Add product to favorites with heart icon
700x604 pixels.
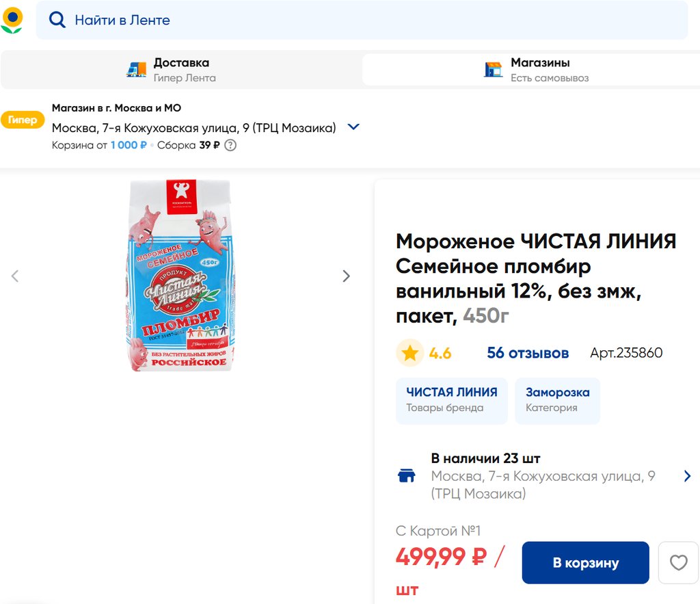point(678,563)
